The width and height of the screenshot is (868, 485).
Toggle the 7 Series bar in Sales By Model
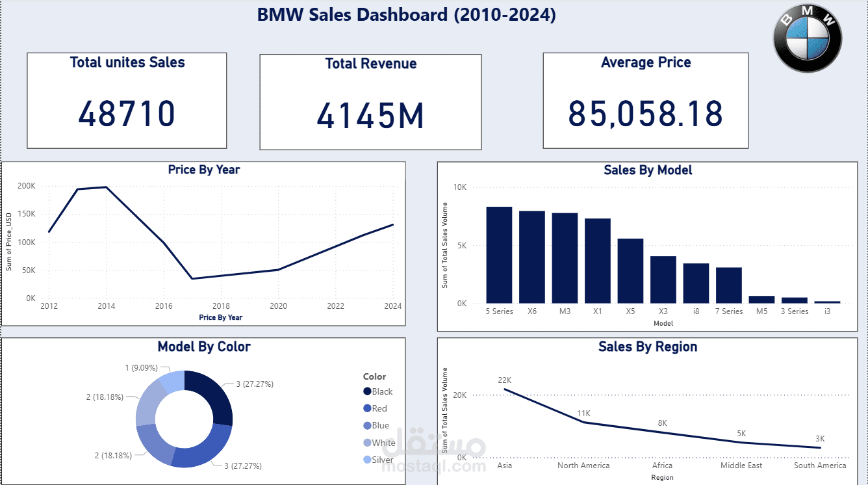coord(729,285)
